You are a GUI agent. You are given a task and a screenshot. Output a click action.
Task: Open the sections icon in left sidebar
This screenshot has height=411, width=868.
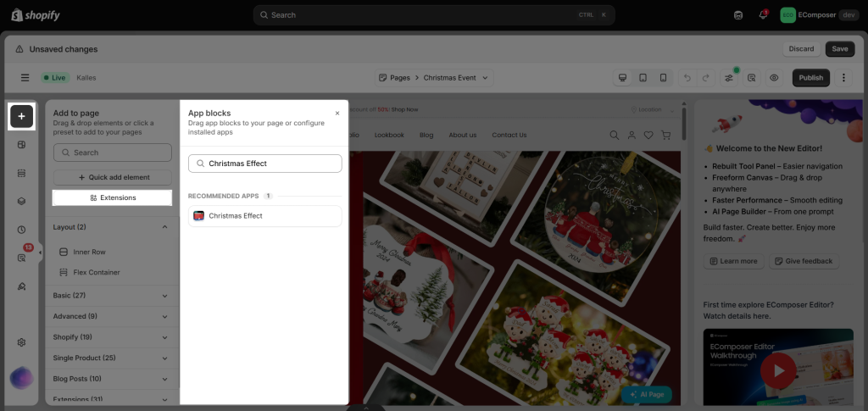(x=21, y=173)
